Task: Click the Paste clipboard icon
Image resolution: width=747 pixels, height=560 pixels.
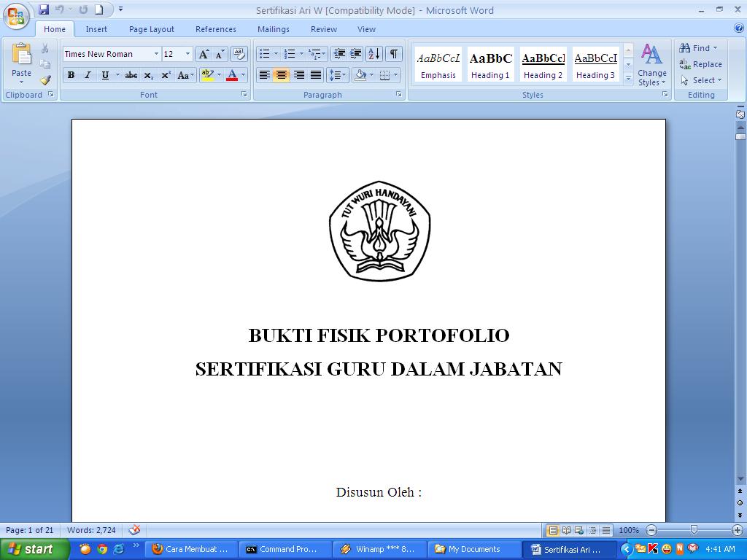Action: tap(21, 53)
